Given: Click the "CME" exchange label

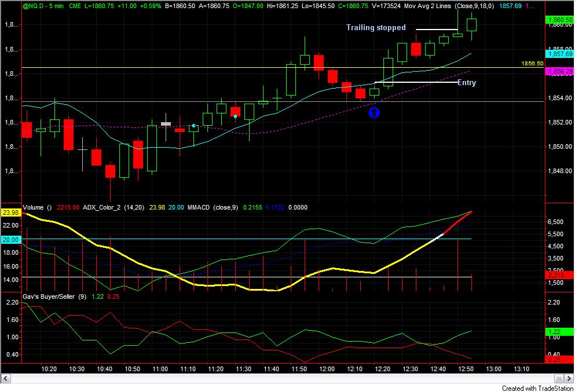Looking at the screenshot, I should 75,6.
